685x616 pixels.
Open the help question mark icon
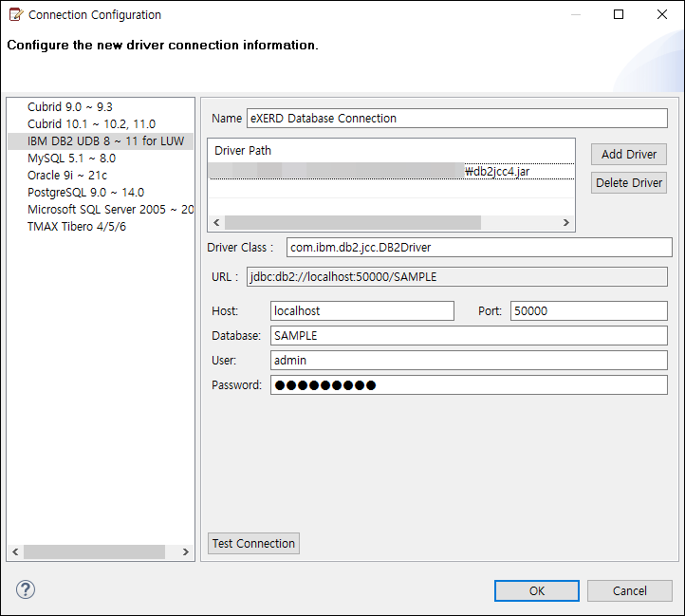[x=26, y=589]
